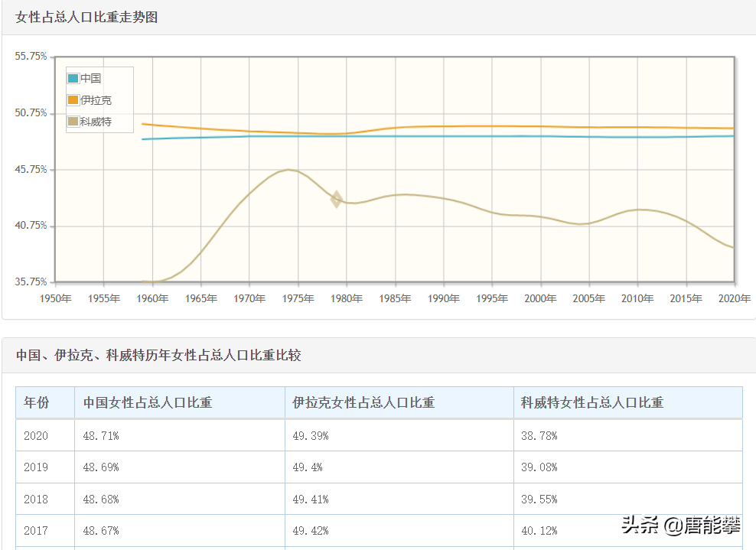Click the 2020年 x-axis label
The image size is (756, 550).
click(735, 298)
